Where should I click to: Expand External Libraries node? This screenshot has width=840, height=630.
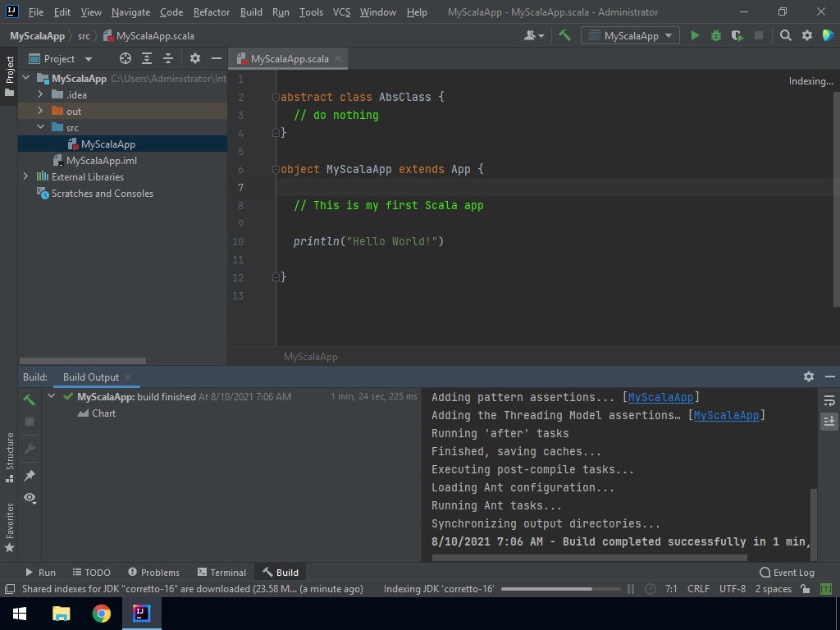[x=25, y=177]
